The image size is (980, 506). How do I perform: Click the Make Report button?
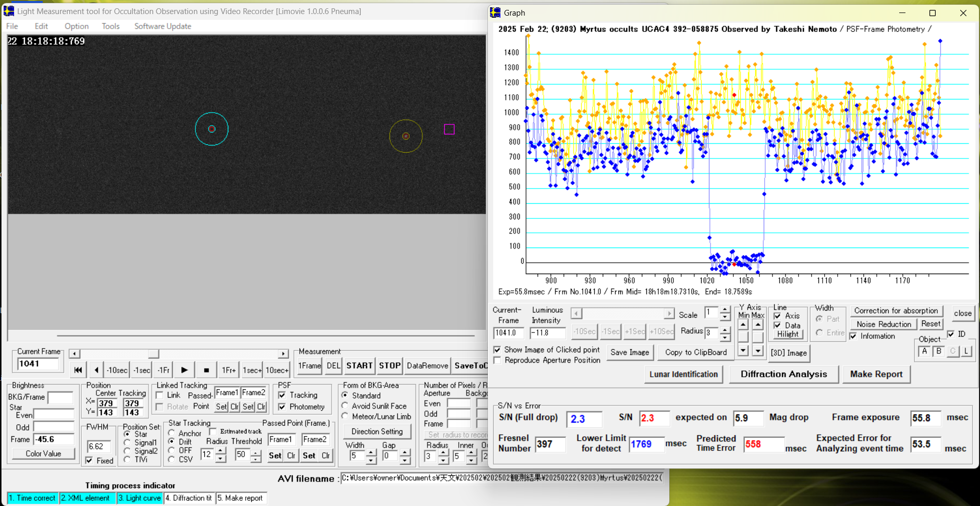[876, 374]
